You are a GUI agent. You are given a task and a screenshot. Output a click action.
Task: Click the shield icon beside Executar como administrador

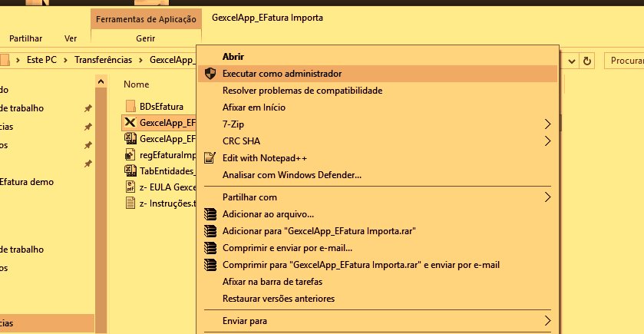click(210, 74)
